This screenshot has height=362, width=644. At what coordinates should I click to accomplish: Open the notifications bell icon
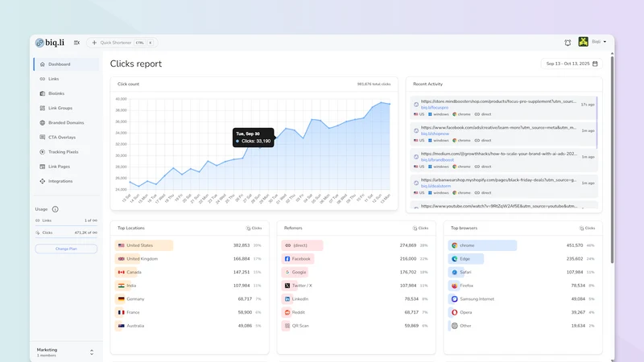point(568,43)
